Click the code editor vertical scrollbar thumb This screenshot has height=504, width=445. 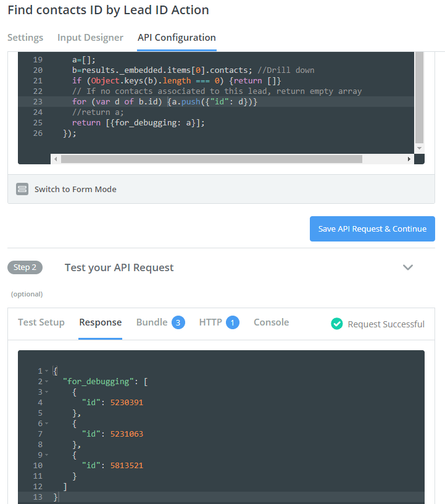419,98
